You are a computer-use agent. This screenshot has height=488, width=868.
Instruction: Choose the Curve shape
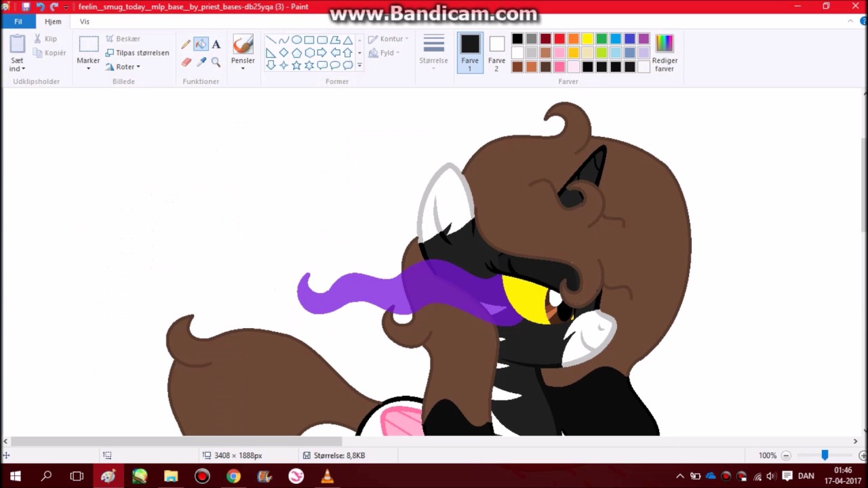pos(283,40)
